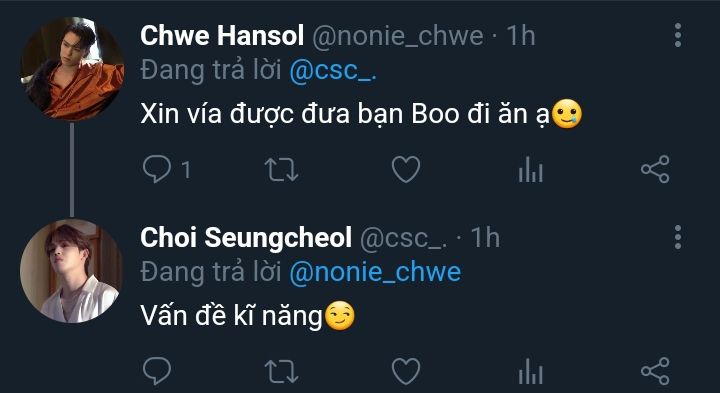Open Choi Seungcheol's profile picture

pos(72,271)
